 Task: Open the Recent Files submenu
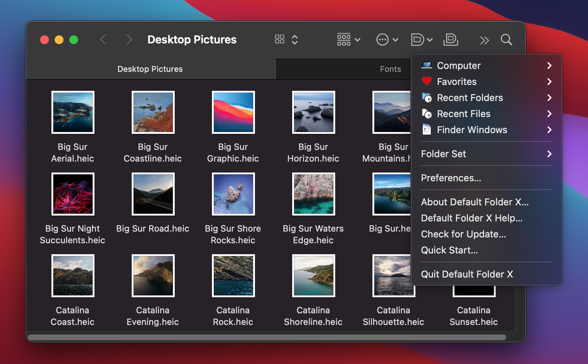tap(487, 114)
